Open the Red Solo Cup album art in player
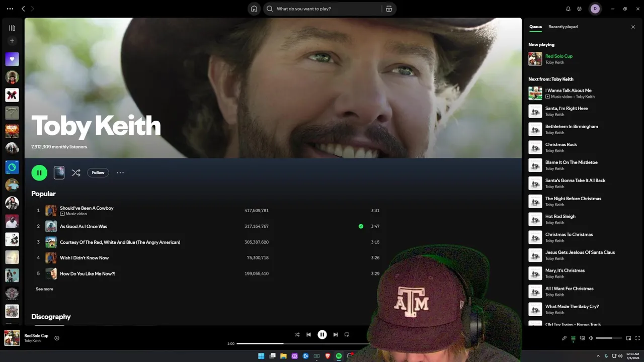The width and height of the screenshot is (644, 362). [x=12, y=338]
